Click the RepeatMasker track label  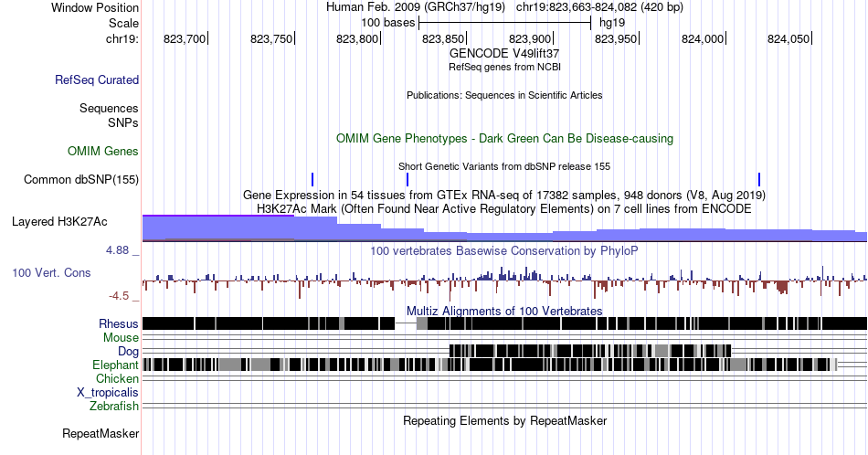[101, 433]
